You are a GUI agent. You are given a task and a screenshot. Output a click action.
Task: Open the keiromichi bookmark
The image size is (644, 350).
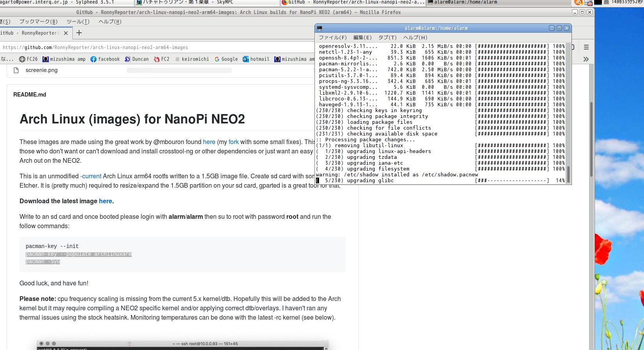192,59
